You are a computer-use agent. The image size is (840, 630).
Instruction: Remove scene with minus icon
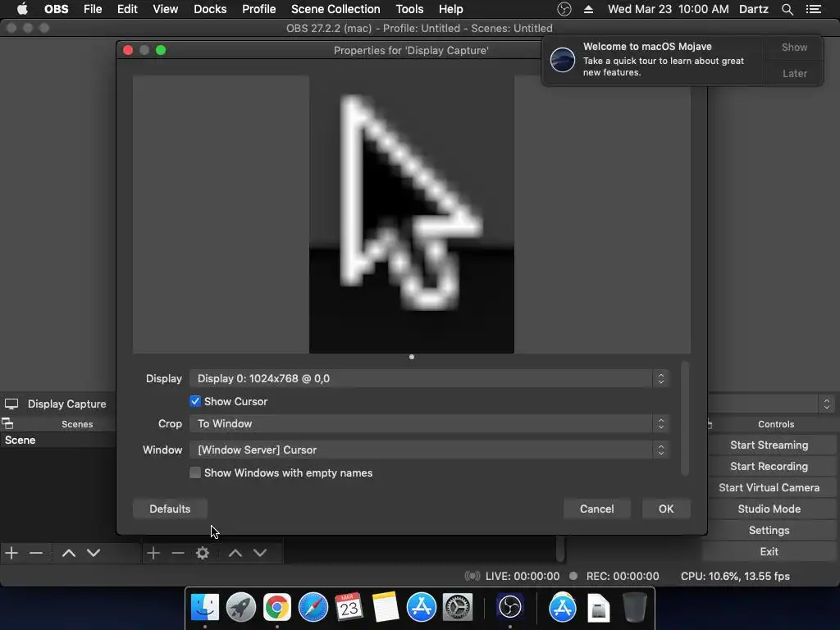coord(36,552)
